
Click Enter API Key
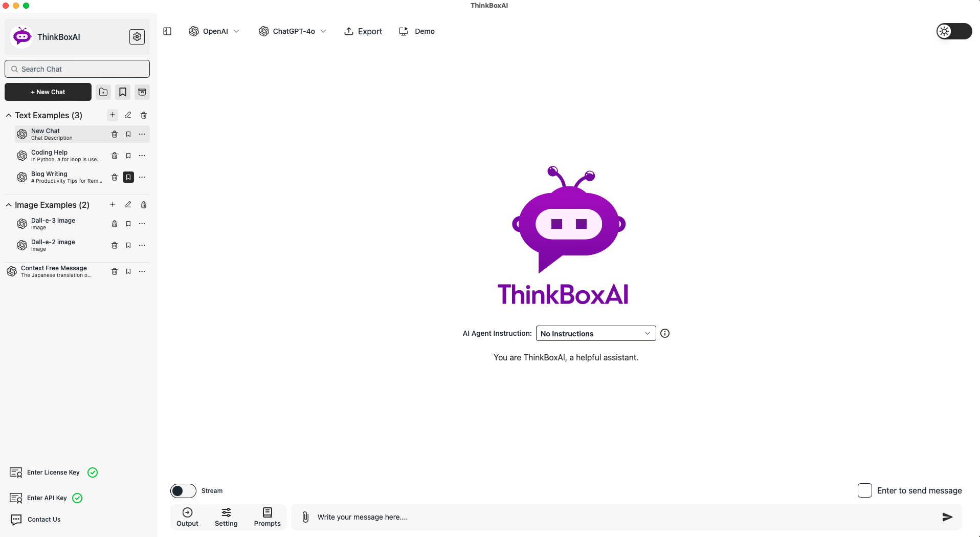coord(46,498)
